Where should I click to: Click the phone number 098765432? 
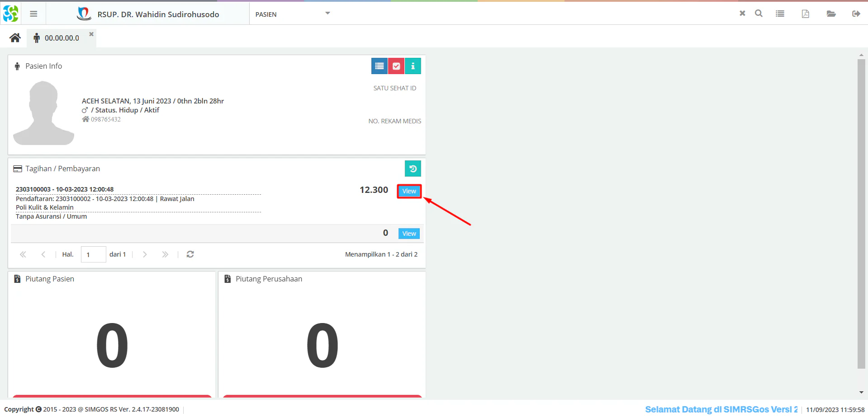(106, 119)
